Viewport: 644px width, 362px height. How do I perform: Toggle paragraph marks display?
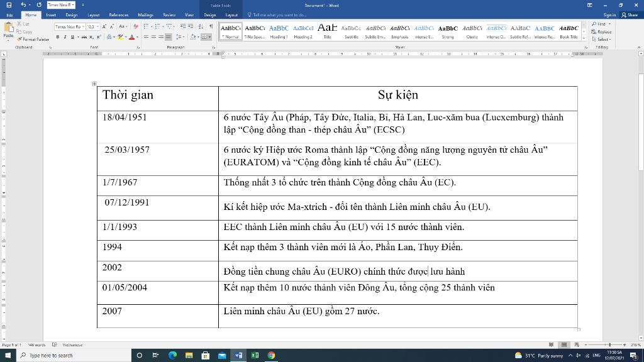click(x=211, y=26)
